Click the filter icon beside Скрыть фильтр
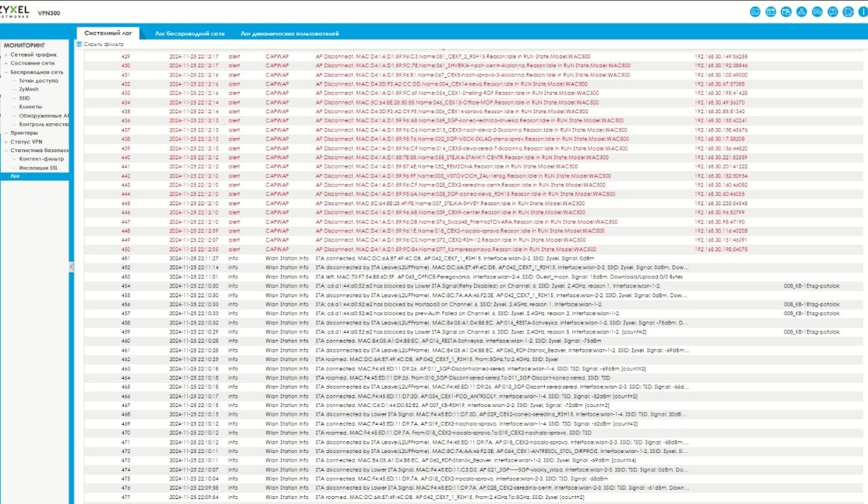The width and height of the screenshot is (868, 504). click(79, 44)
